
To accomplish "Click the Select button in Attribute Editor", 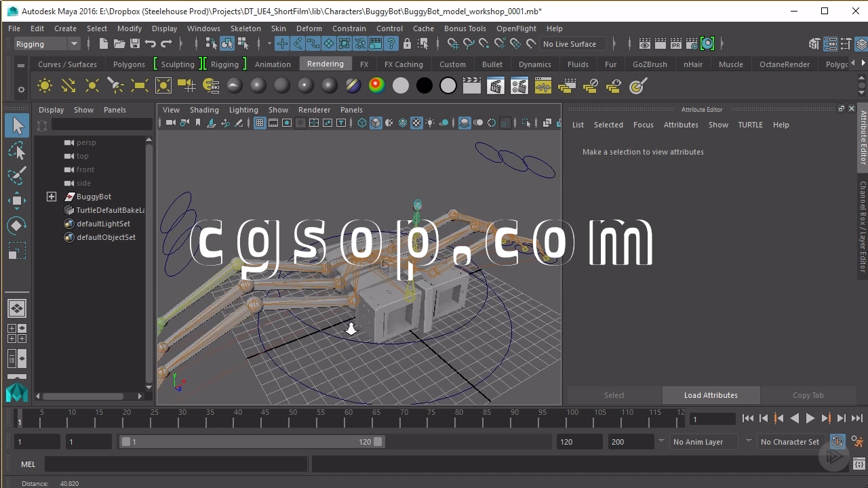I will point(614,395).
